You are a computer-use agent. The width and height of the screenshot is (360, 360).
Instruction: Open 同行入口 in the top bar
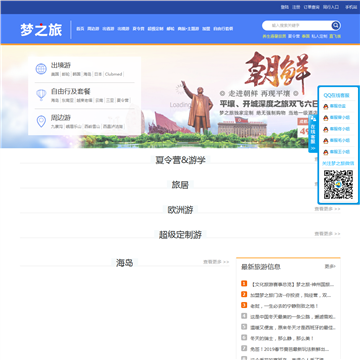coord(331,7)
